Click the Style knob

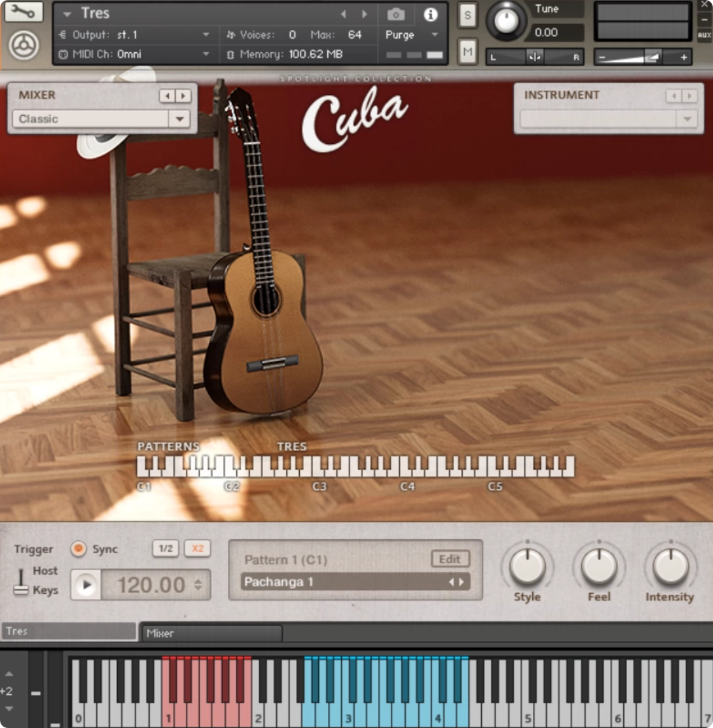point(527,566)
